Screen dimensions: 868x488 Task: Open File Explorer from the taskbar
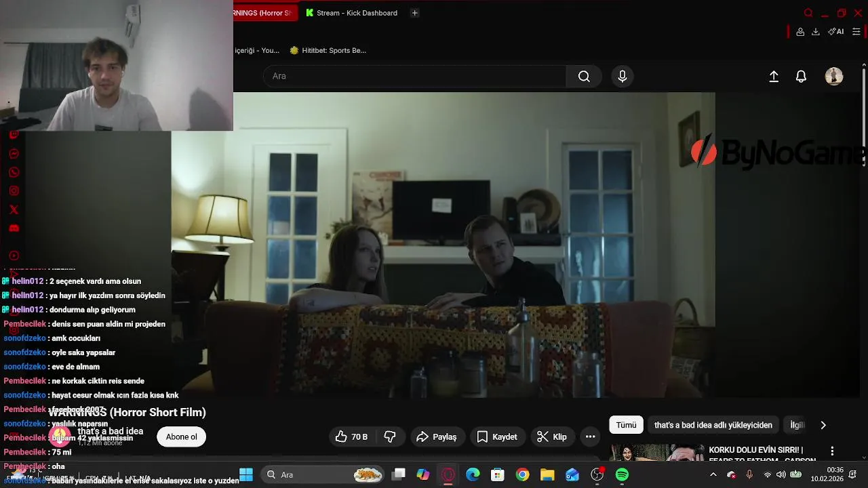coord(547,474)
